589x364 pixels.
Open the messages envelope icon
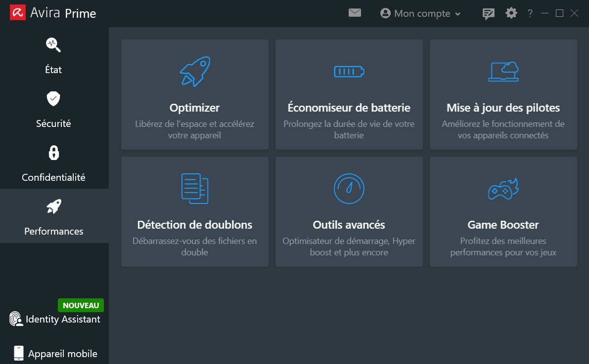pyautogui.click(x=355, y=13)
